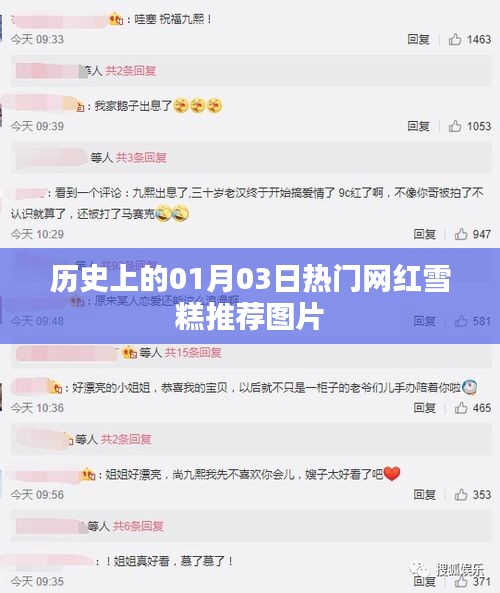Screen dimensions: 500x593
Task: Reply to the 10:29 comment
Action: pos(424,234)
